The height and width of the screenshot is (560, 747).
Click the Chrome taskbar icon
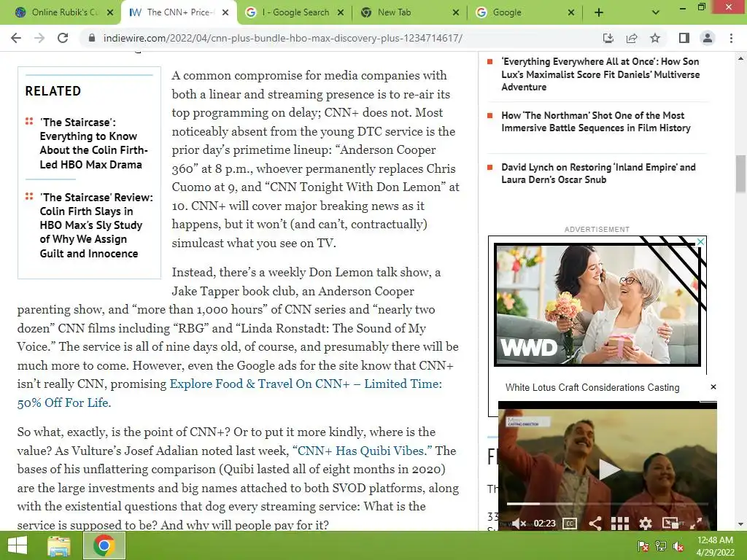tap(104, 545)
